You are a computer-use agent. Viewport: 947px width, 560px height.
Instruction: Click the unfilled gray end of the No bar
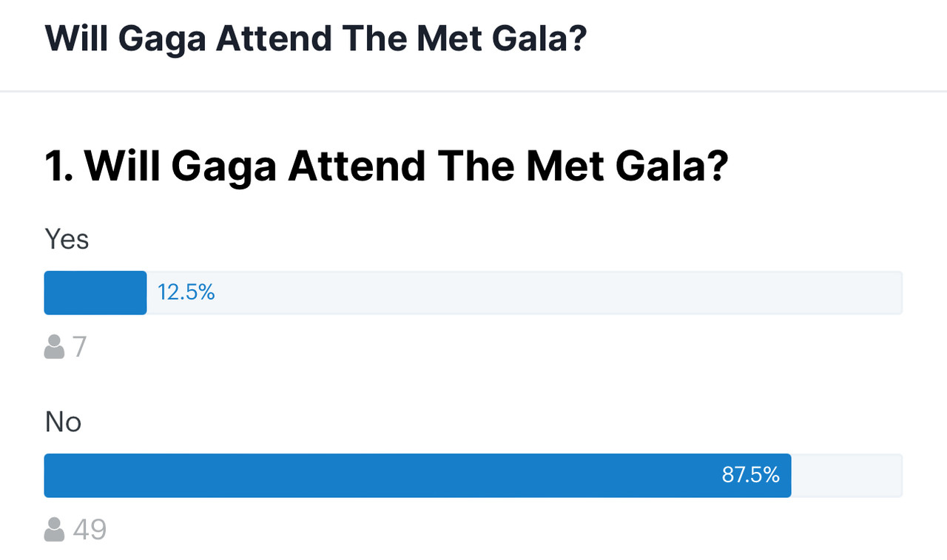[x=846, y=476]
